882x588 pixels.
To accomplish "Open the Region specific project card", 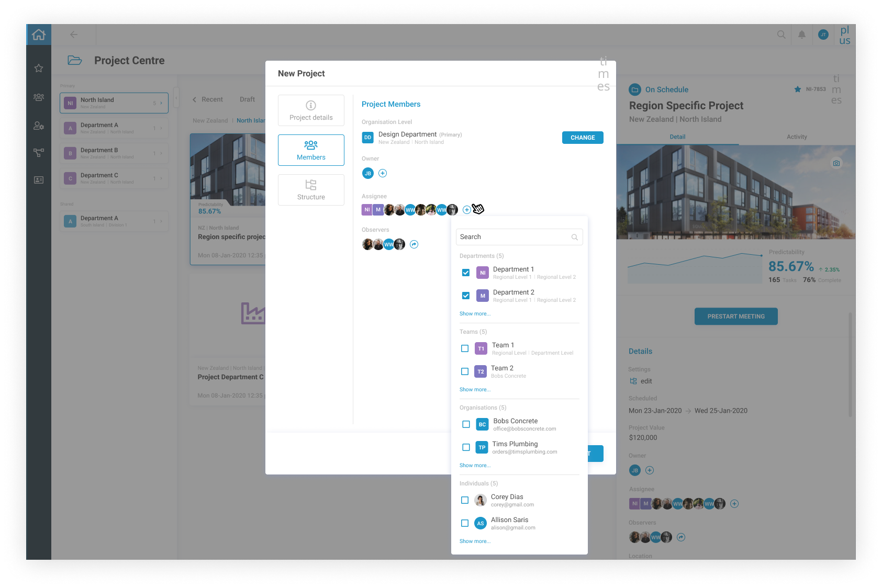I will [x=228, y=199].
